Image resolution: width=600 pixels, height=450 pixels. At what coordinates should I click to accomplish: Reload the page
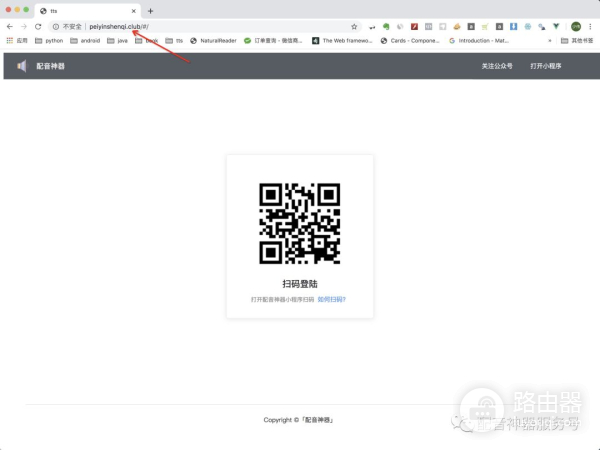38,26
